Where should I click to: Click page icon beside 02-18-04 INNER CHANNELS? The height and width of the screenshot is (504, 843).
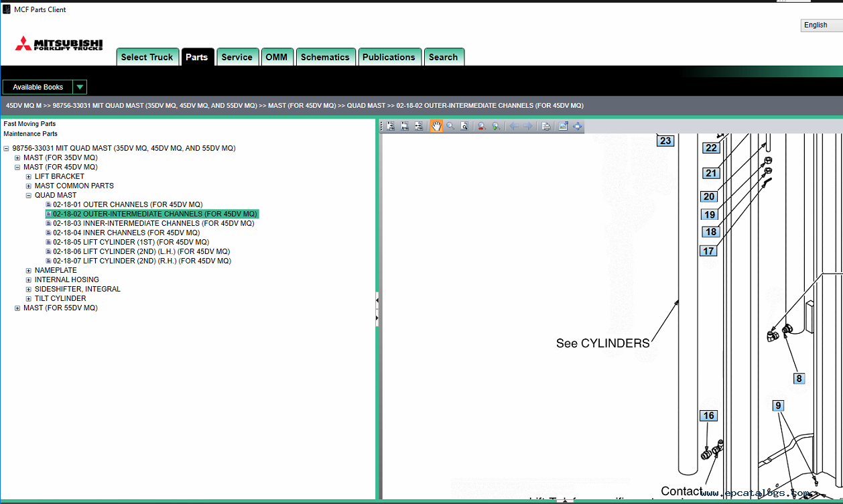coord(48,233)
